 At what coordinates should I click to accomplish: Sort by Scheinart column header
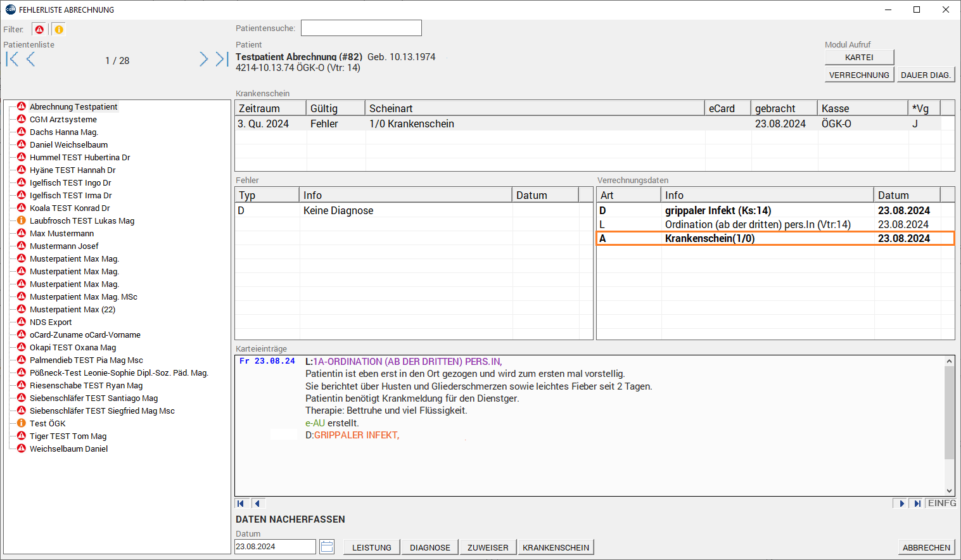coord(534,109)
